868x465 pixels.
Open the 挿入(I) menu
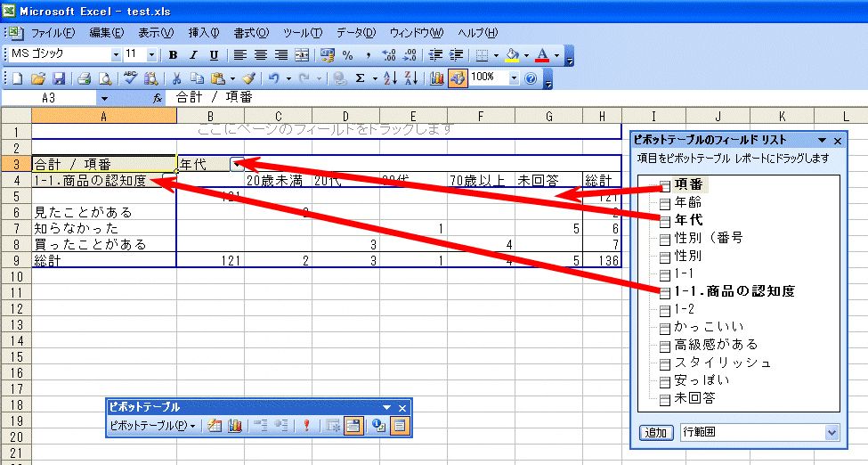tap(203, 32)
